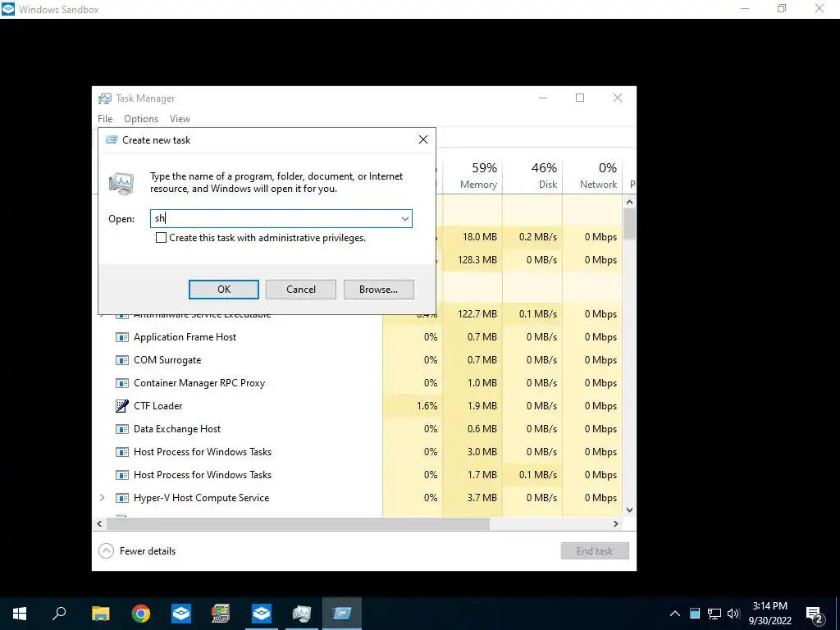Open the Windows Start menu
This screenshot has width=840, height=630.
click(20, 614)
